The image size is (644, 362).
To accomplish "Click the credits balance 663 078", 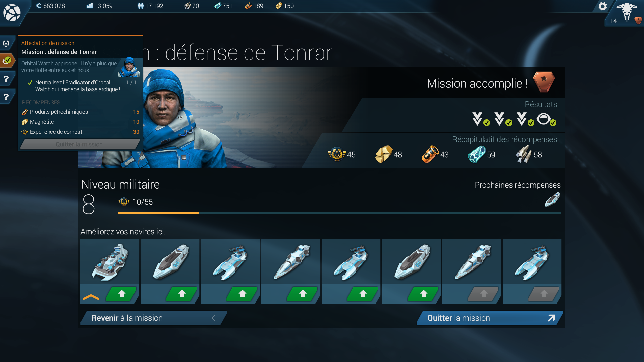I will tap(51, 6).
